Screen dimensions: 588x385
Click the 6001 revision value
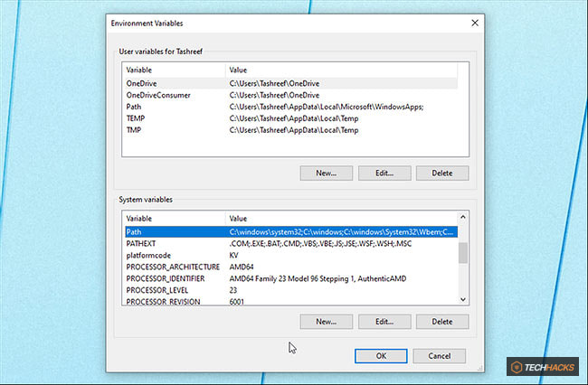pos(237,301)
